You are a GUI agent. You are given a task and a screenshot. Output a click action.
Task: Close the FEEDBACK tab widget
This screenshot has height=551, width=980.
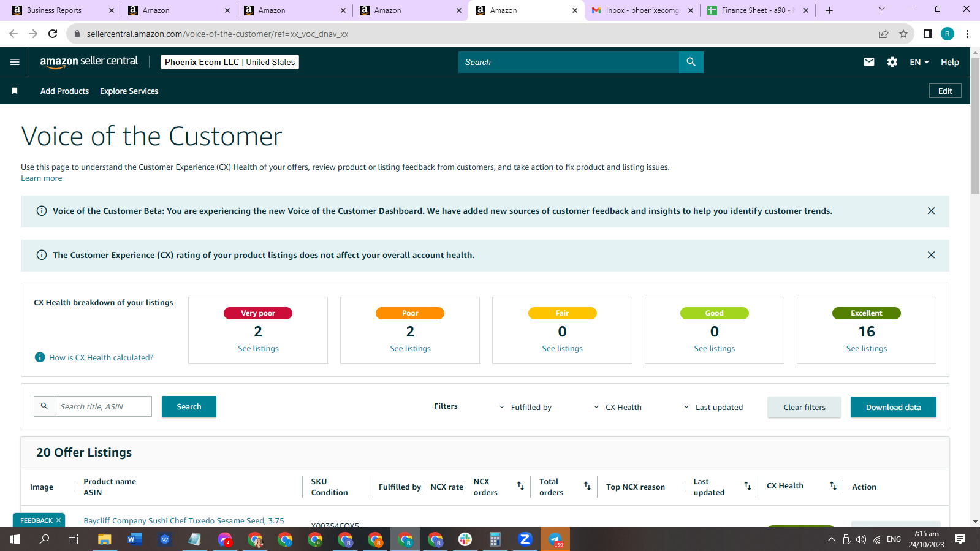pos(58,520)
